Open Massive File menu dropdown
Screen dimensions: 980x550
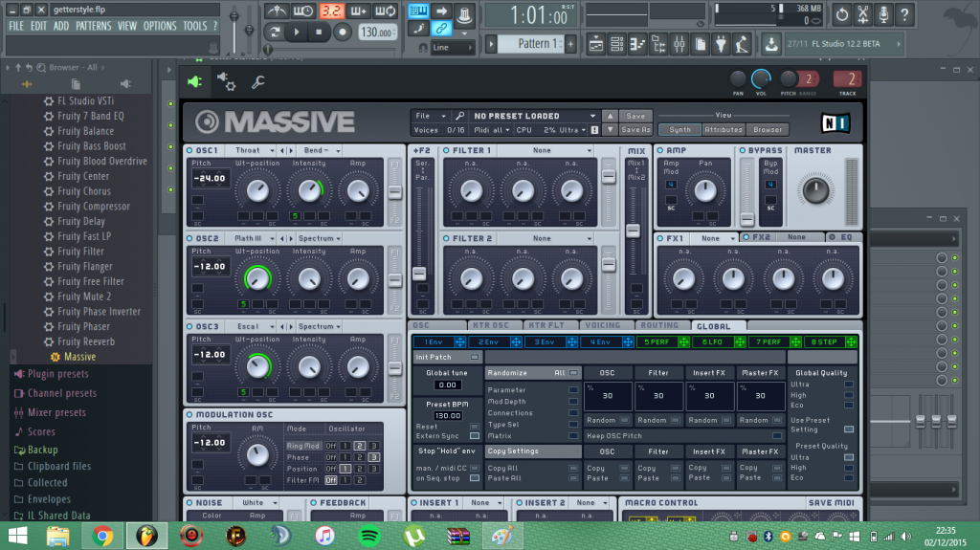click(430, 116)
